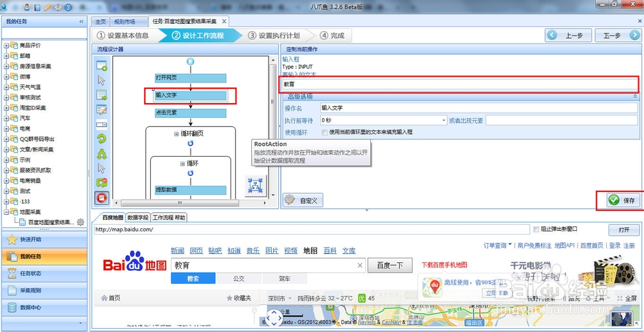The height and width of the screenshot is (332, 644).
Task: Click the 上一步 button
Action: (569, 35)
